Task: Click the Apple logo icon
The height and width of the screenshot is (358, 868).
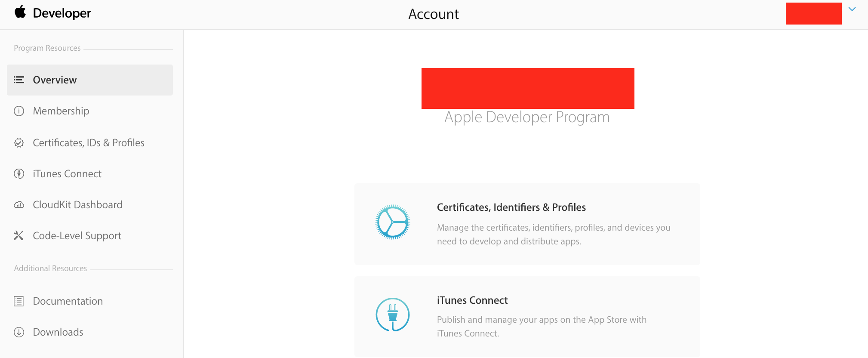Action: (20, 12)
